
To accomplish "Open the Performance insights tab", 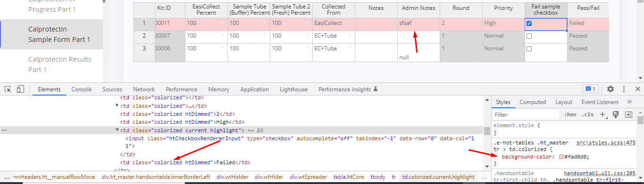I will pos(348,89).
